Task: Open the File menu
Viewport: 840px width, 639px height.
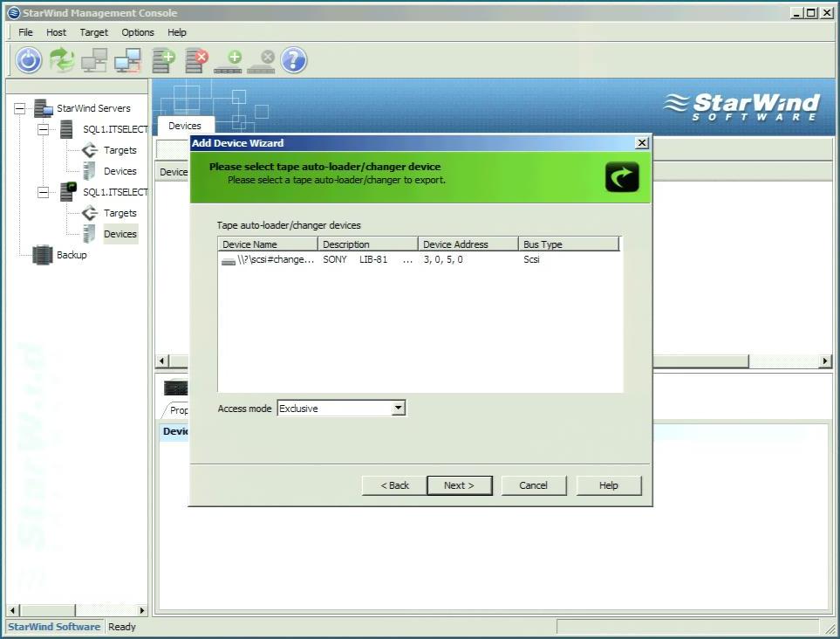Action: [25, 32]
